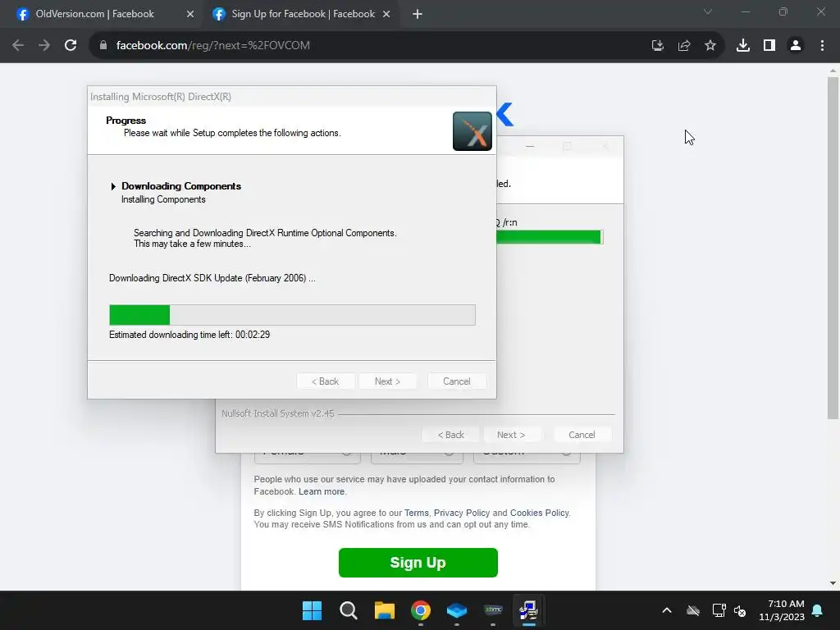The width and height of the screenshot is (840, 630).
Task: Cancel the Nullsoft installer
Action: point(582,435)
